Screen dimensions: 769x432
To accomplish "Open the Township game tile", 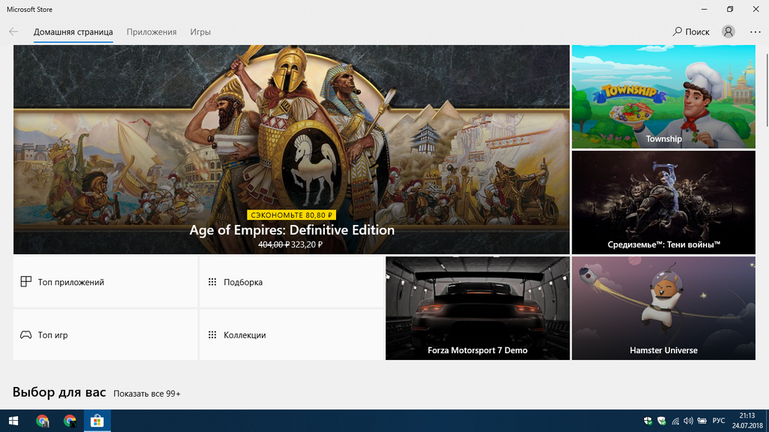I will 664,97.
